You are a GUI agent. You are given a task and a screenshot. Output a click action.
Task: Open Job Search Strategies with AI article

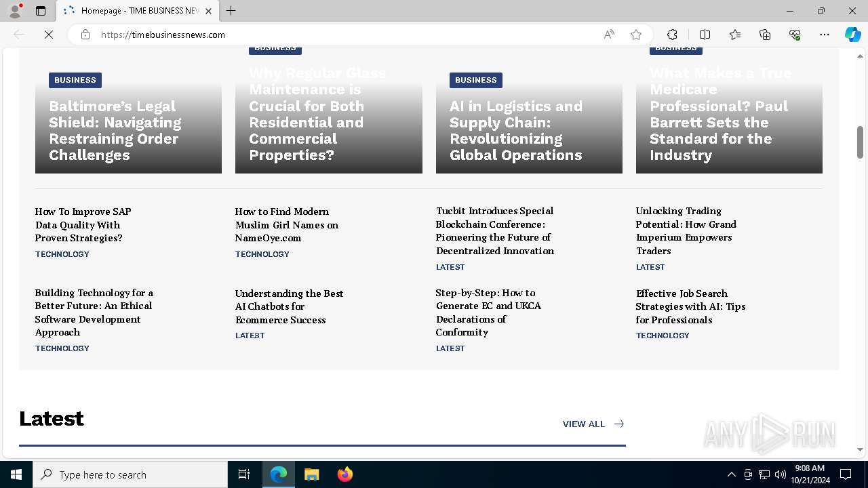(x=690, y=306)
